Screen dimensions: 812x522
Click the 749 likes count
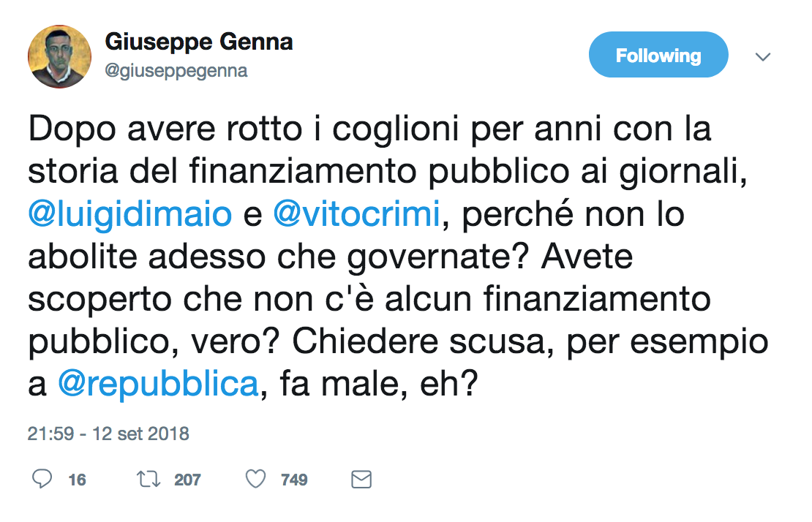coord(294,480)
